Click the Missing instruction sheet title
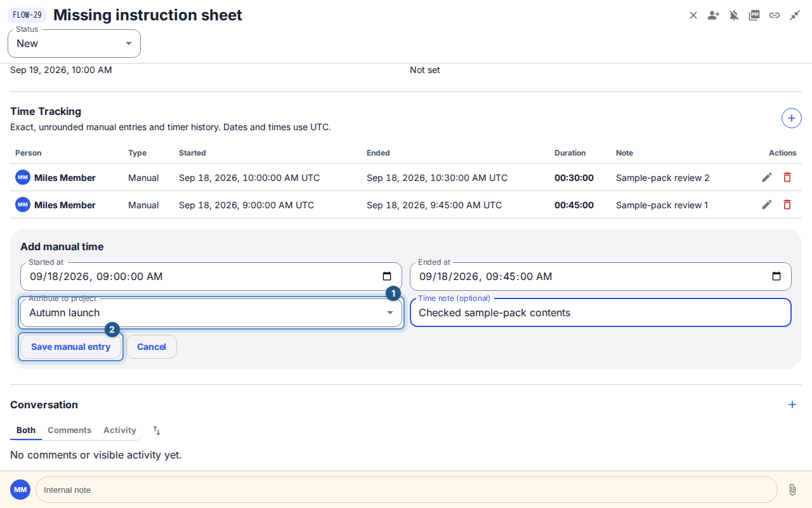812x508 pixels. click(148, 15)
